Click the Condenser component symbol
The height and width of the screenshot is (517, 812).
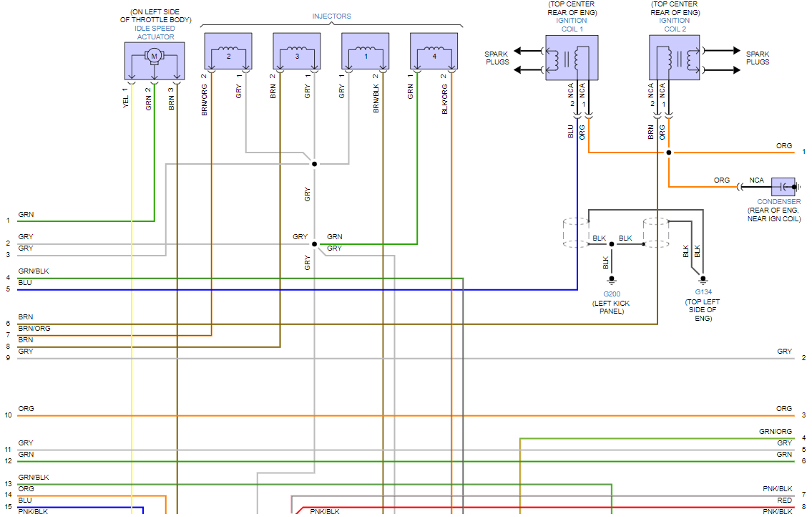click(x=783, y=187)
